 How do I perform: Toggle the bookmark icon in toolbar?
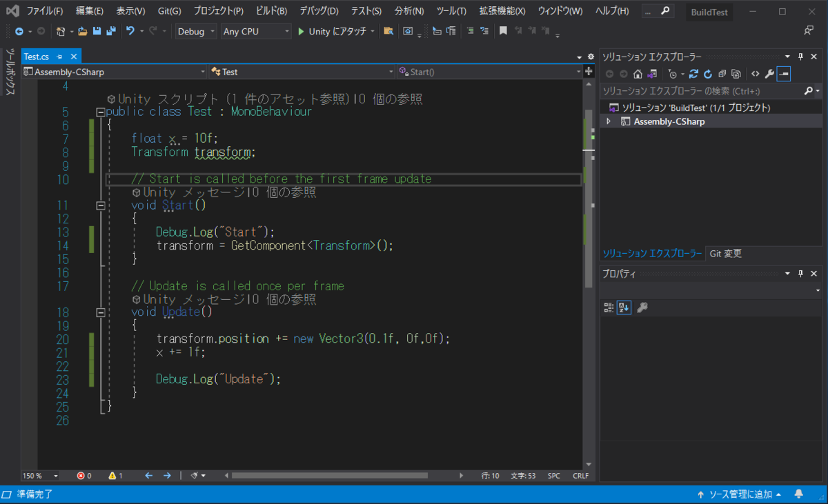(x=504, y=31)
